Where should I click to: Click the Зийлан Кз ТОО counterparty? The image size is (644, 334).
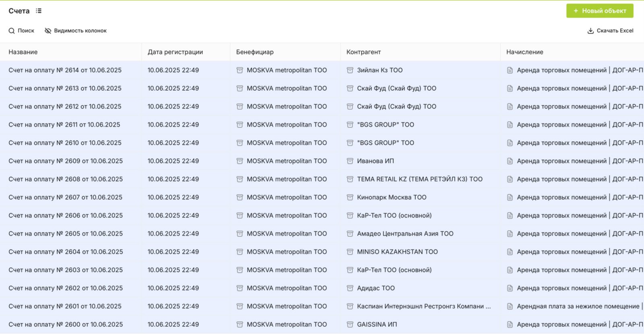point(380,70)
